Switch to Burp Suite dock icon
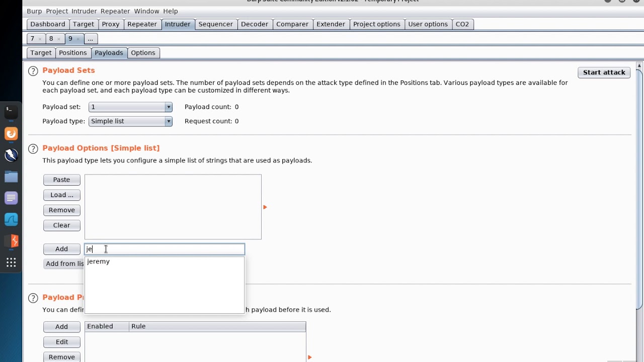 [x=11, y=241]
